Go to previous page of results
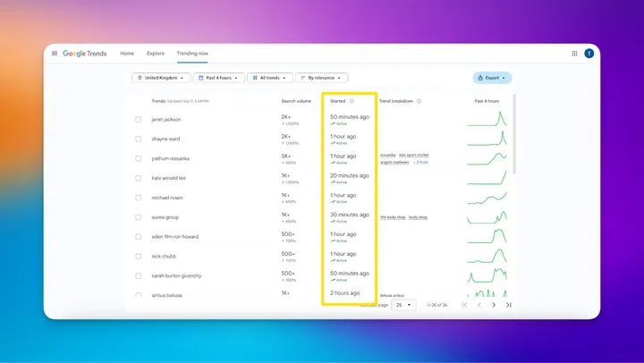Image resolution: width=644 pixels, height=363 pixels. pyautogui.click(x=479, y=305)
